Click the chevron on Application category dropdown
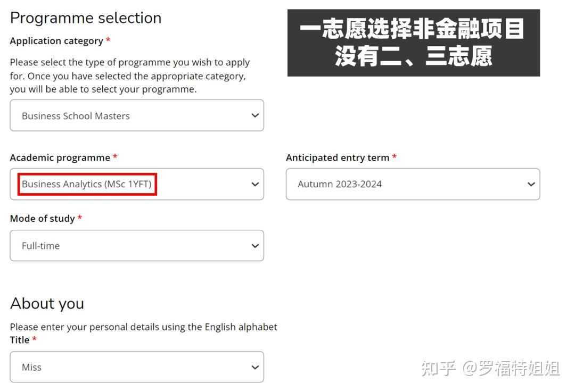Image resolution: width=575 pixels, height=392 pixels. point(254,115)
